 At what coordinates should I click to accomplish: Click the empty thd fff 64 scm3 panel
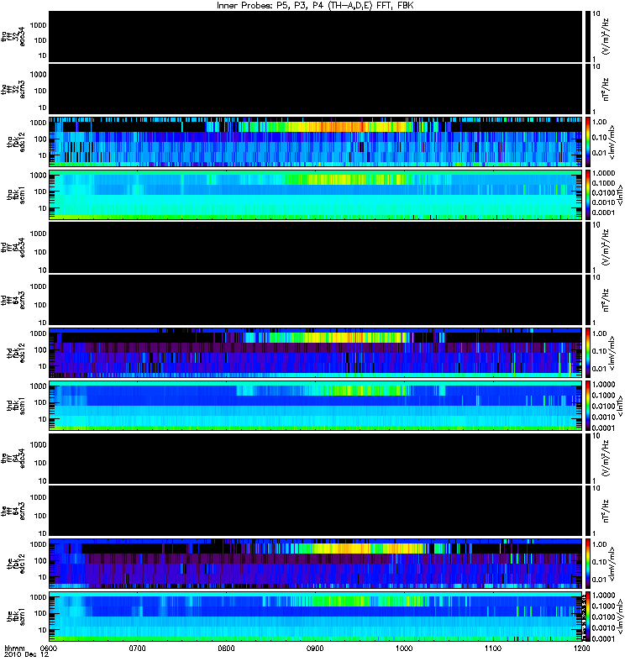point(315,300)
